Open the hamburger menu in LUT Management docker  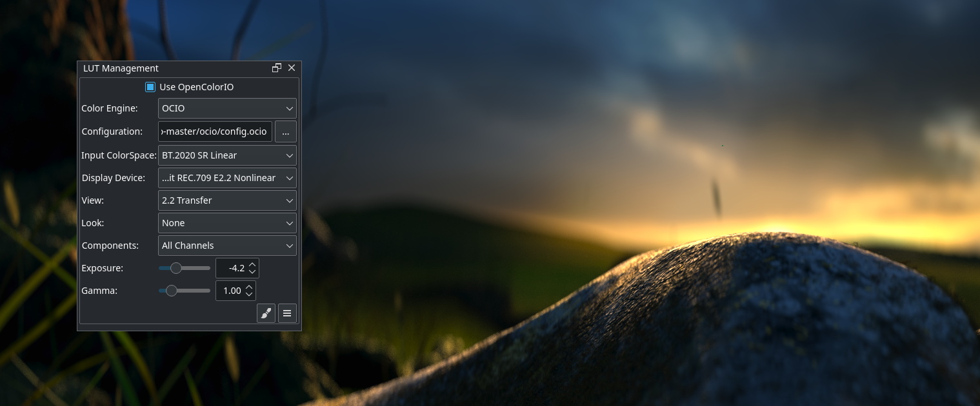(287, 313)
